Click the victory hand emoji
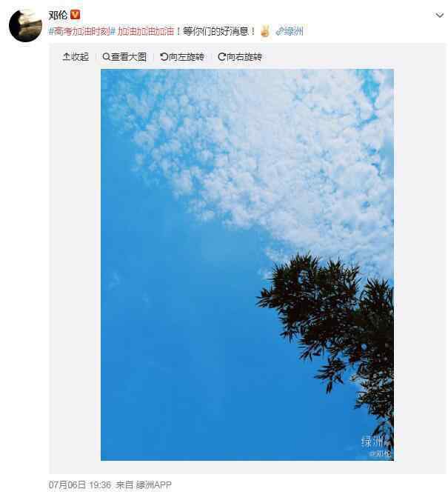Viewport: 448px width, 503px height. pos(265,31)
